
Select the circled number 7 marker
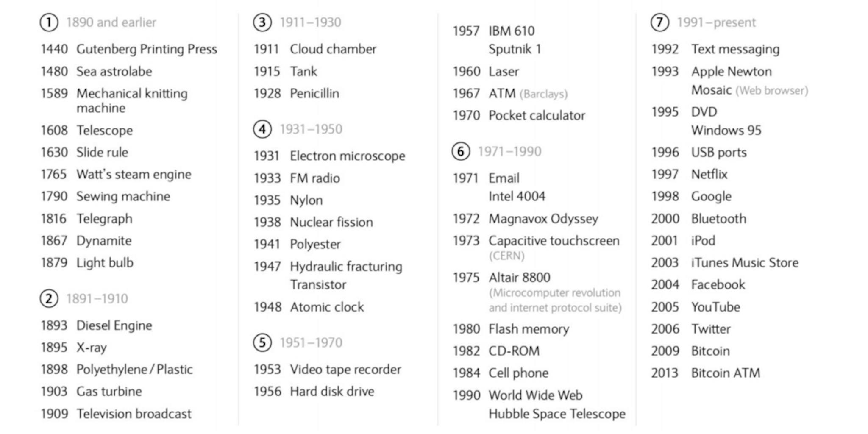(x=659, y=22)
